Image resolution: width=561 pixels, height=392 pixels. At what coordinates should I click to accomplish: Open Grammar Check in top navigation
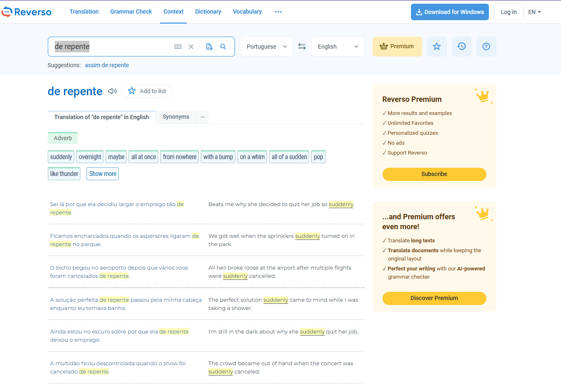pyautogui.click(x=131, y=12)
